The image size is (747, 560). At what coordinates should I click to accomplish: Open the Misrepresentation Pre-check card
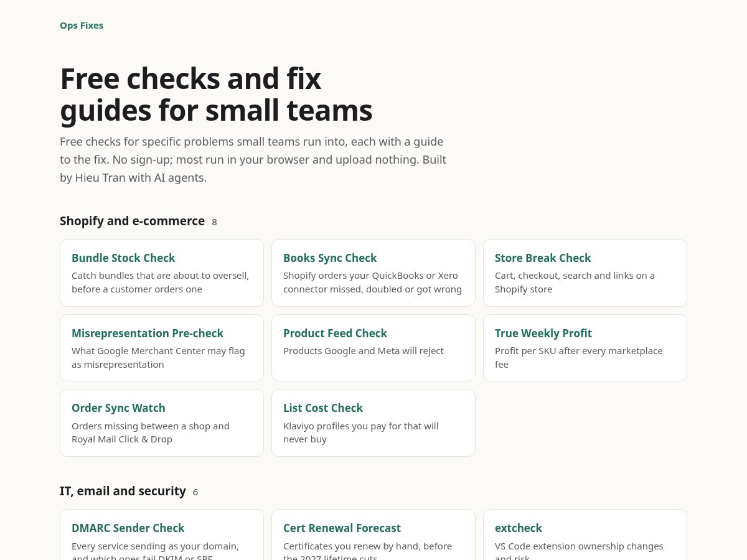point(162,348)
